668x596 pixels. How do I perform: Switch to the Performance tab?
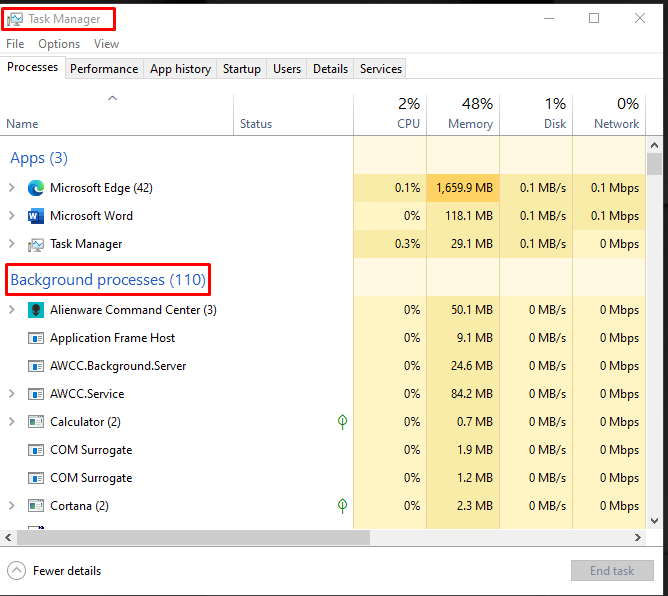click(x=104, y=69)
